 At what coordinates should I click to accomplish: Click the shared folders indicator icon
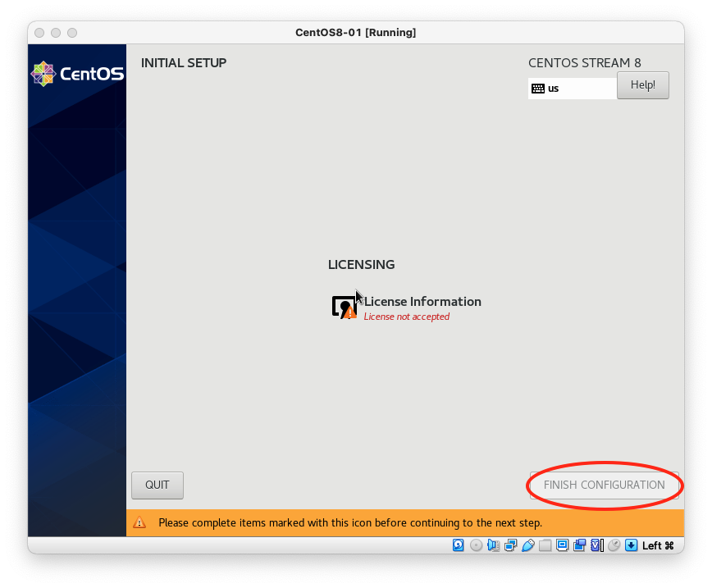coord(545,545)
